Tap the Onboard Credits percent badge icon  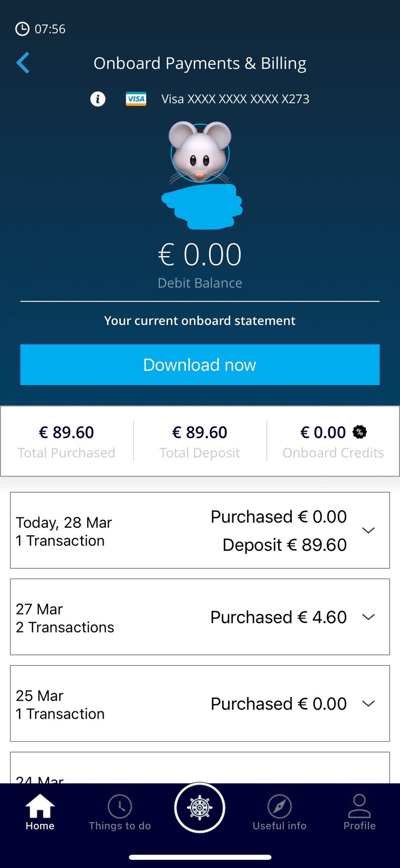(x=359, y=432)
